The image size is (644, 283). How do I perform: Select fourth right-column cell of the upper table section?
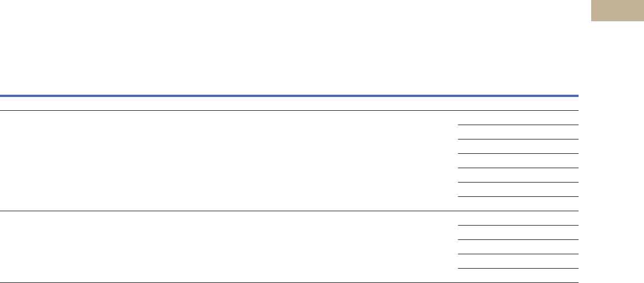tap(518, 161)
